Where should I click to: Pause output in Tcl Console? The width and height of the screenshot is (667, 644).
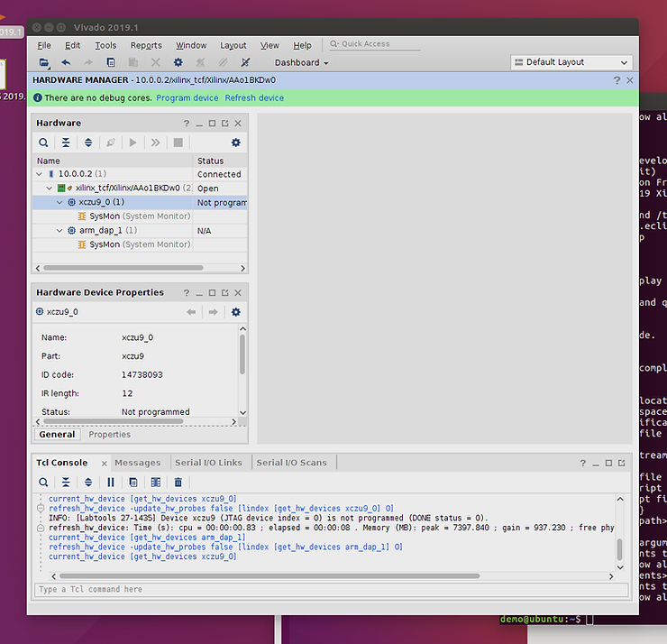click(111, 483)
